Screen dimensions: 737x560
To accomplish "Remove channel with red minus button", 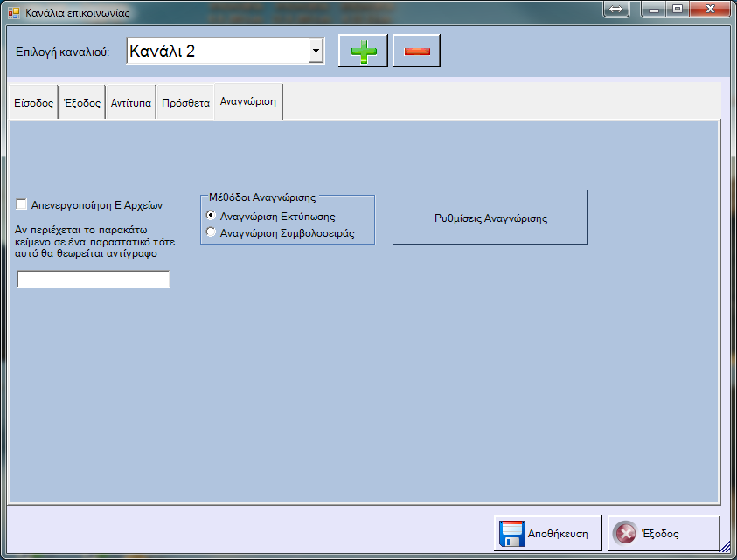I will [x=416, y=51].
